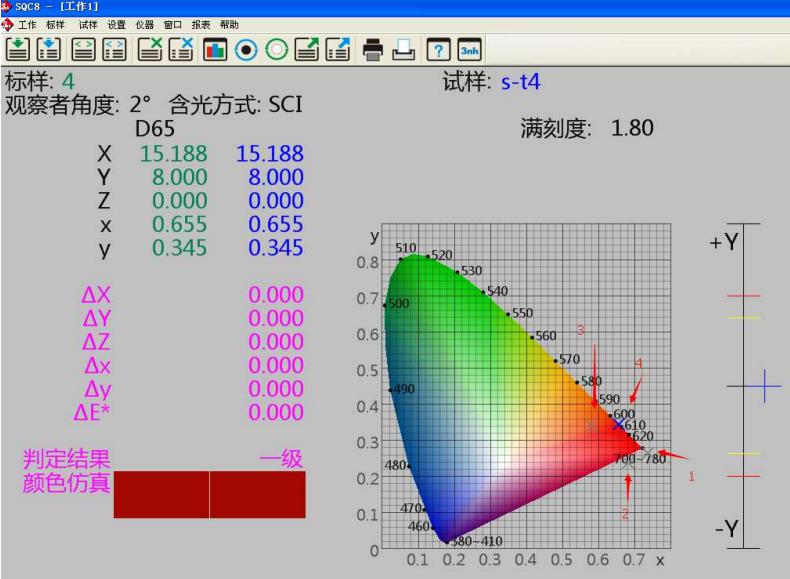Click the blue-arrow import sample icon
The height and width of the screenshot is (579, 790).
point(48,49)
